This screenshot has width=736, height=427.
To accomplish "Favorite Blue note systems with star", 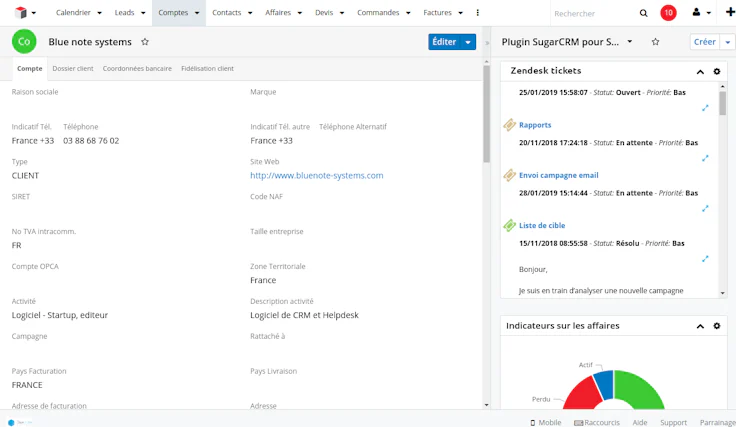I will point(145,42).
